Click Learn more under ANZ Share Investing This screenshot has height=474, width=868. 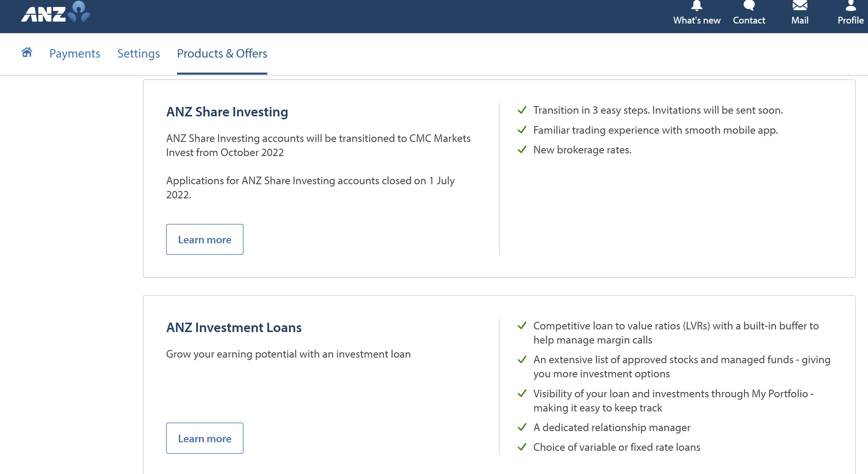pyautogui.click(x=205, y=239)
